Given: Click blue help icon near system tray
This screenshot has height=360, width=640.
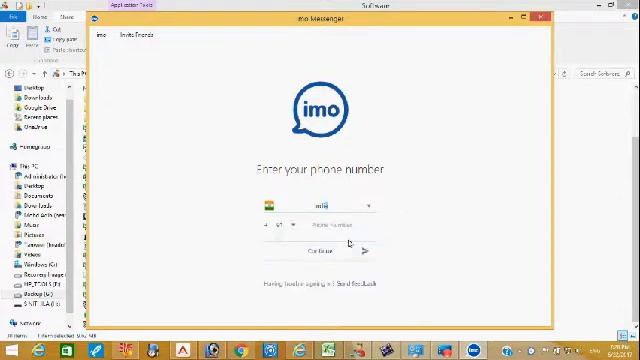Looking at the screenshot, I should tap(507, 351).
